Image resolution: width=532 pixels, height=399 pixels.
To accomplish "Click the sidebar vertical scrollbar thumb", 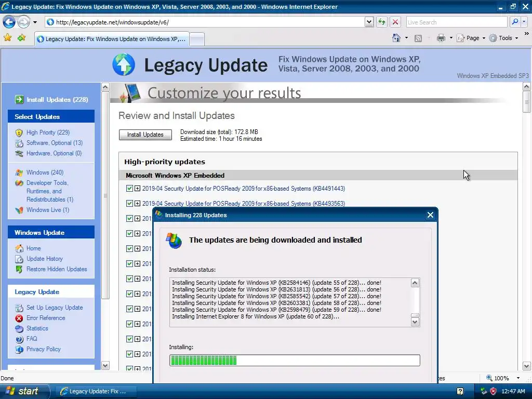I will click(x=105, y=195).
